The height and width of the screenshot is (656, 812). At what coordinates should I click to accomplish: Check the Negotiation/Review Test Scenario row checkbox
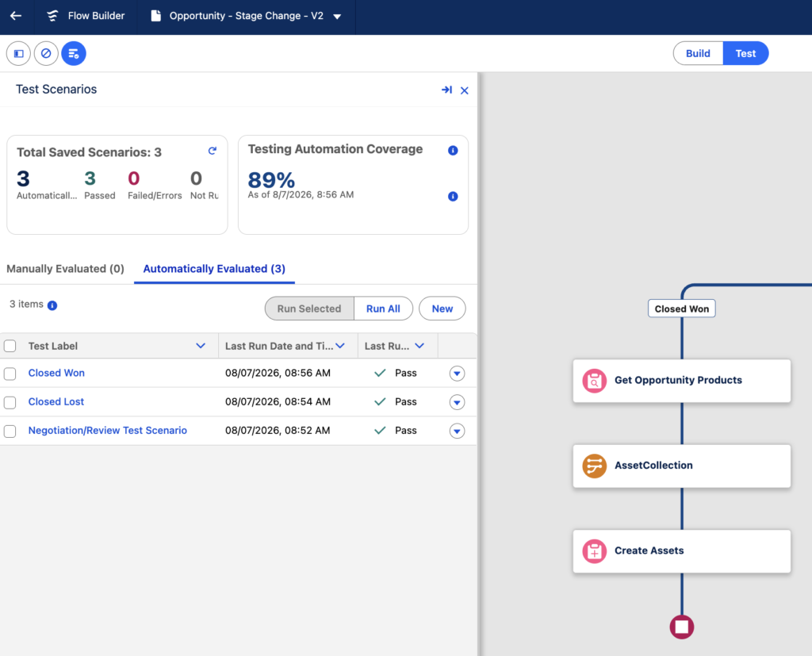coord(10,431)
